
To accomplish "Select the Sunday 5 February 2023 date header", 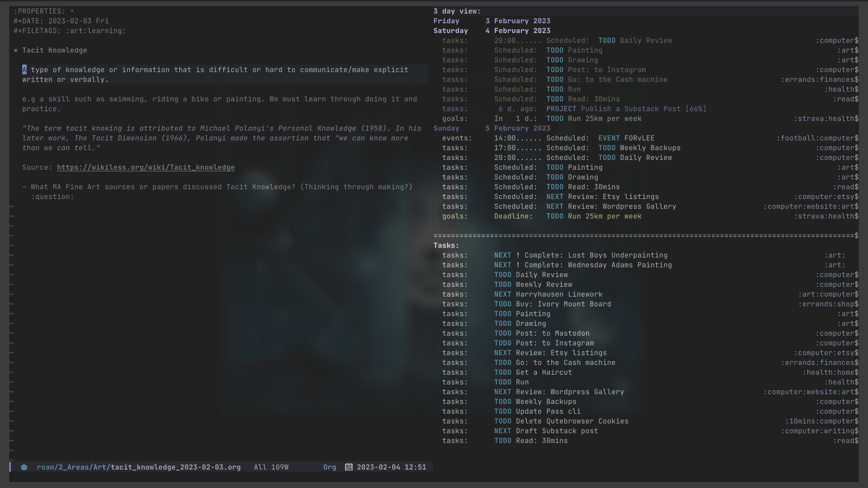I will [x=492, y=129].
